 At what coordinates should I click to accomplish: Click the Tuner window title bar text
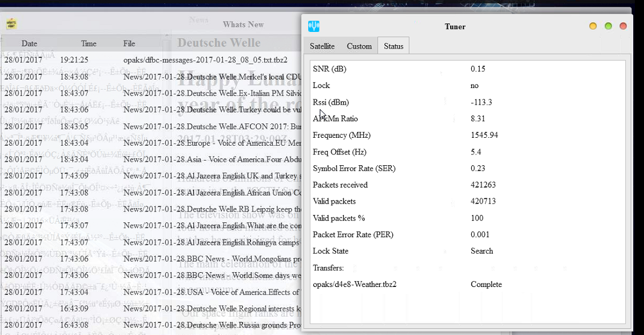pyautogui.click(x=455, y=27)
